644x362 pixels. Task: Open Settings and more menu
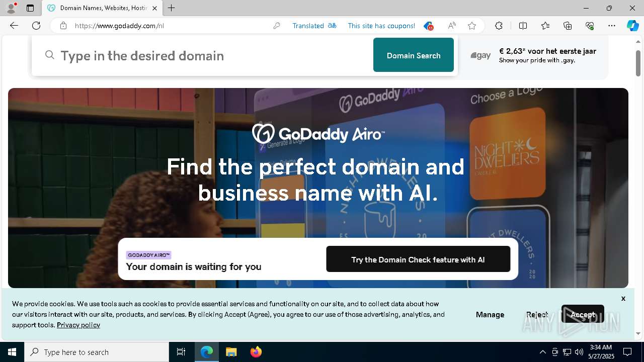612,26
